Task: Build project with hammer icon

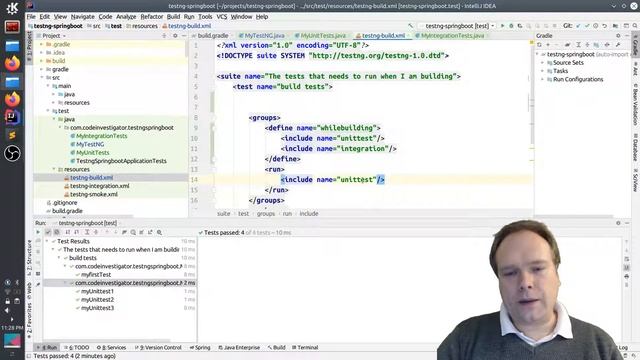Action: pyautogui.click(x=411, y=26)
